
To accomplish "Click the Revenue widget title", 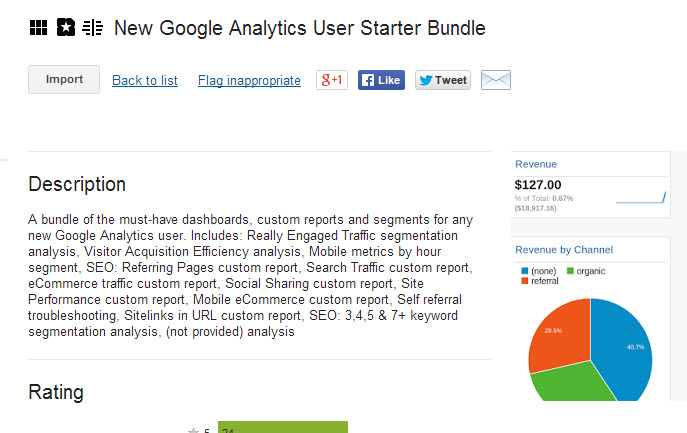I will point(536,164).
